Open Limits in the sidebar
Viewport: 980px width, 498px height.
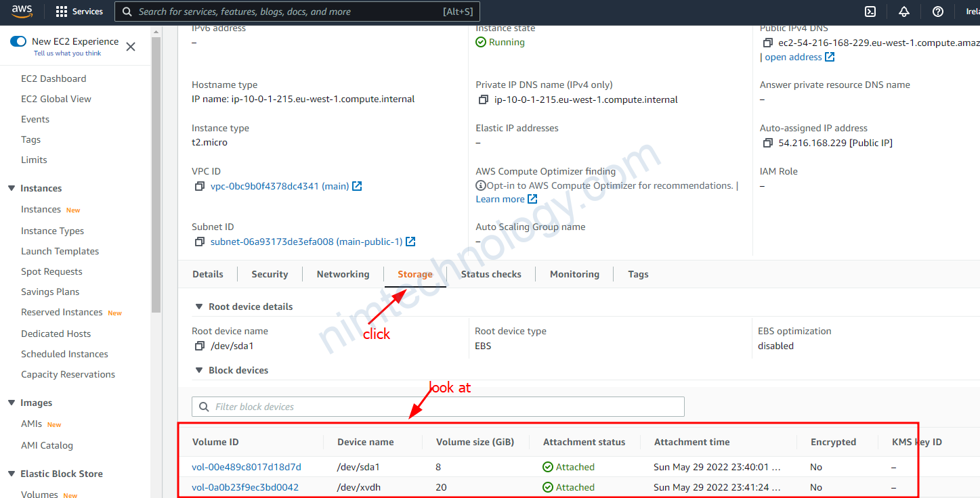pyautogui.click(x=34, y=160)
